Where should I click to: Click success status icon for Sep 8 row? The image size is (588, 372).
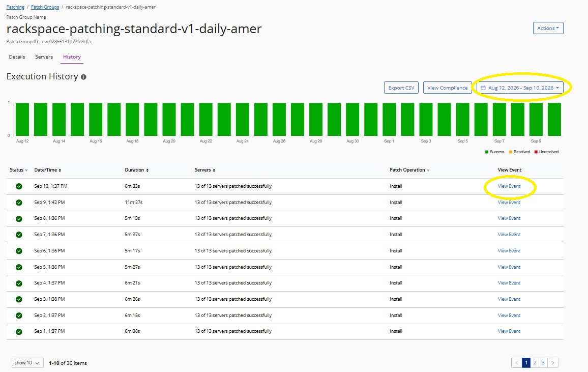click(19, 219)
